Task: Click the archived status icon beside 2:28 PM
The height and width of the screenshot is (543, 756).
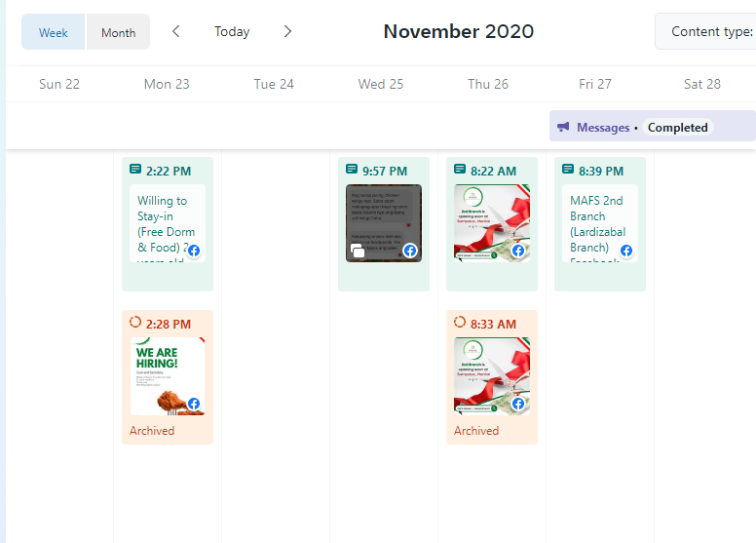Action: point(135,322)
